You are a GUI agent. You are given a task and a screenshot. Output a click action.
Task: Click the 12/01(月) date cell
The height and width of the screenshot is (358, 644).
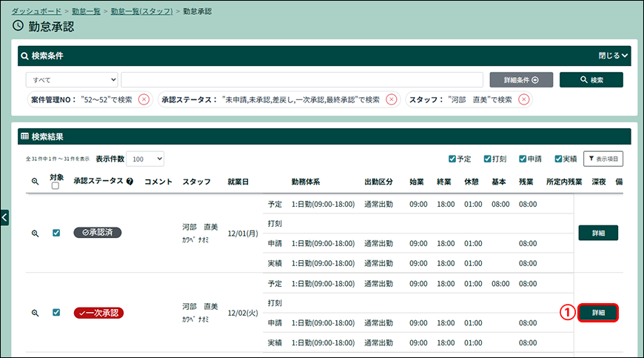tap(243, 233)
